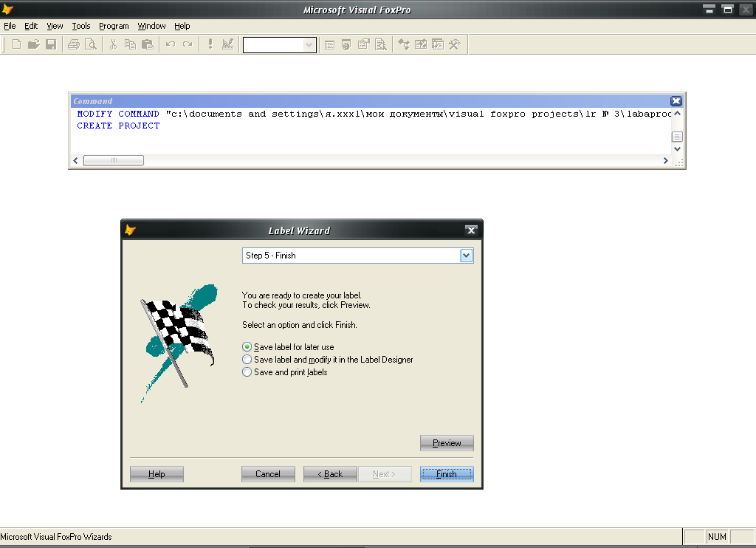Click the Paste clipboard icon
The height and width of the screenshot is (548, 756).
148,45
